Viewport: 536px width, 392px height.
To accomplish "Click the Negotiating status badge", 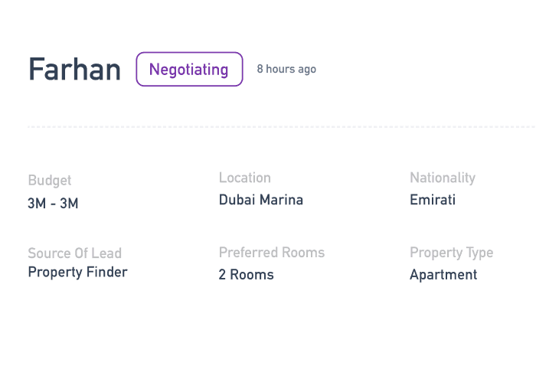I will coord(189,69).
